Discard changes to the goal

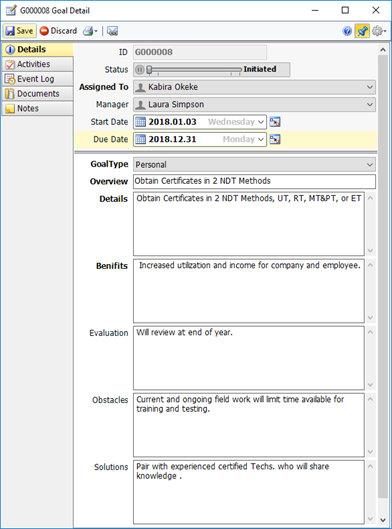click(58, 31)
